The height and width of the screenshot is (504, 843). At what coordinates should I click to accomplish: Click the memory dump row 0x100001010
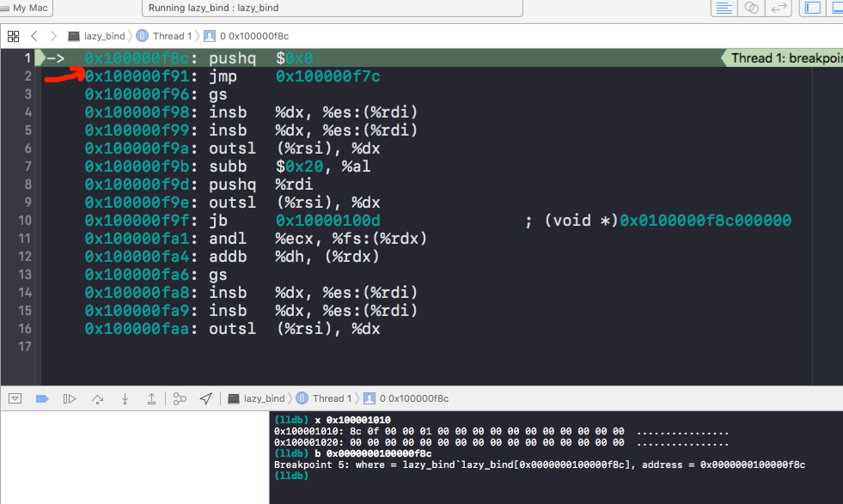[501, 431]
